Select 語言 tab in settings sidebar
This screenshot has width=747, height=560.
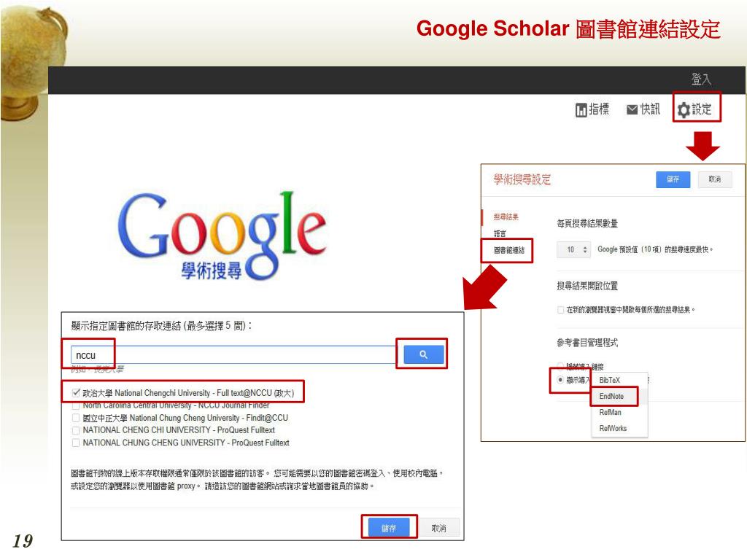pos(500,233)
